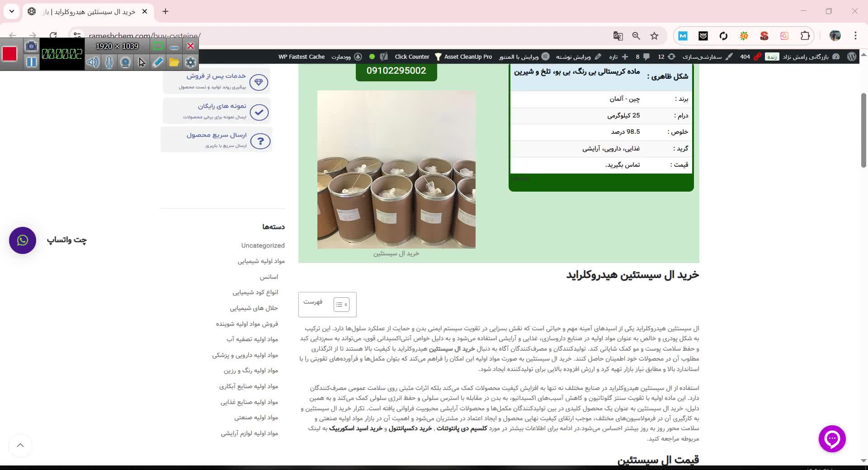Reload the page
The width and height of the screenshot is (868, 470).
[53, 36]
